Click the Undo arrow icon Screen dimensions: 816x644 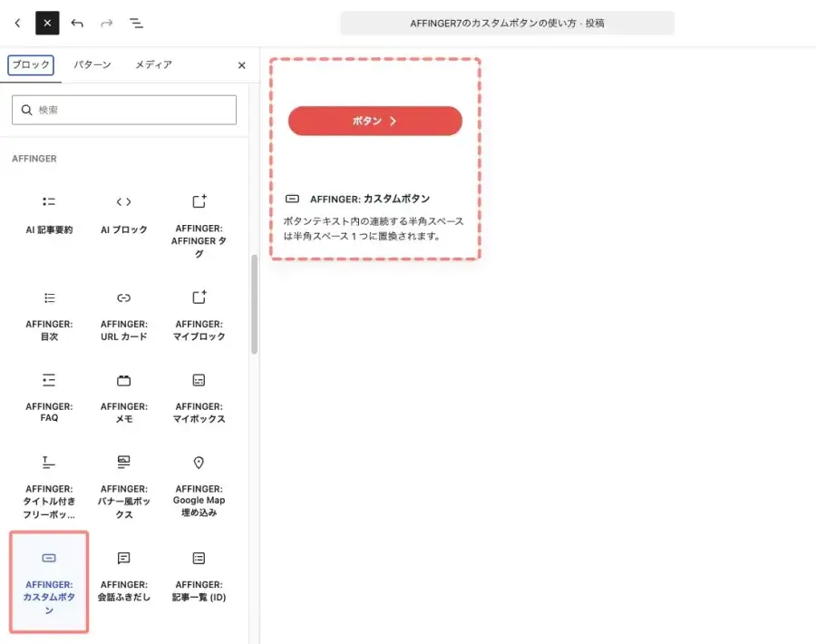pyautogui.click(x=77, y=23)
